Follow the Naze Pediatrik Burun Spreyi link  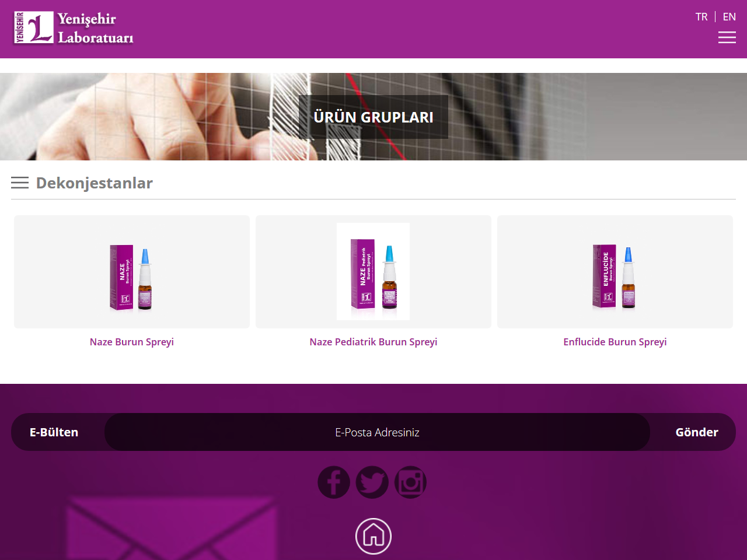[x=373, y=342]
